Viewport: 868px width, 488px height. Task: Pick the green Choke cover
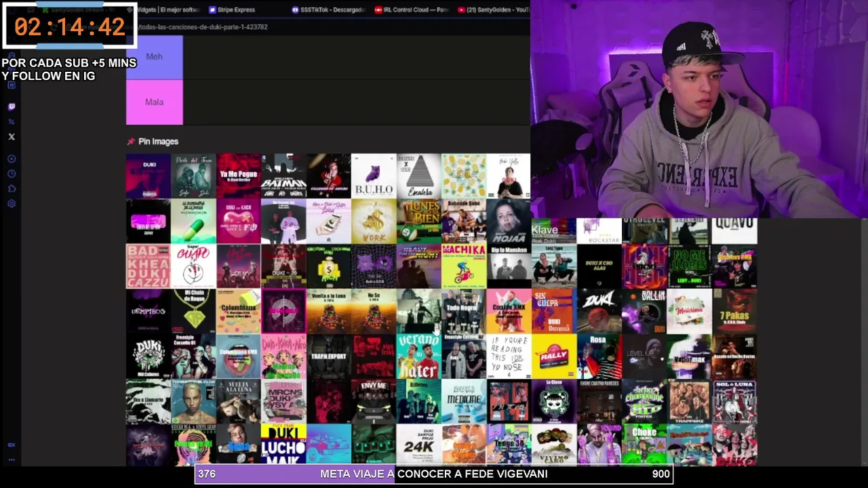[x=644, y=445]
